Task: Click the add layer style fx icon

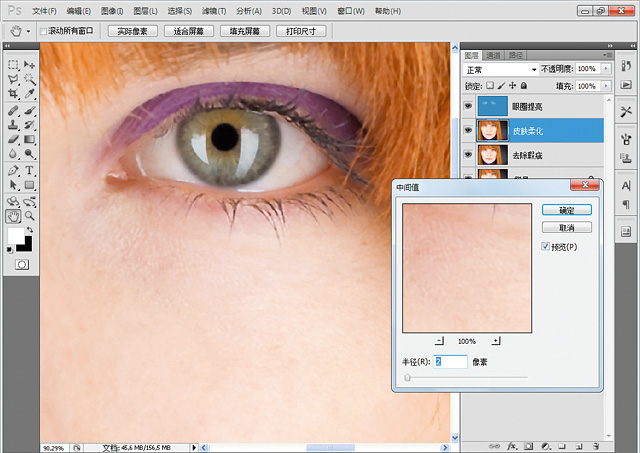Action: click(x=512, y=446)
